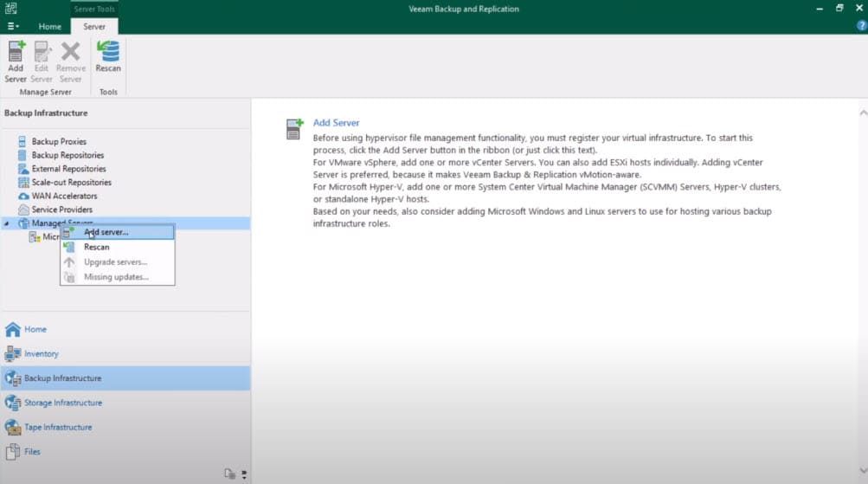Select Scale-out Repositories in the tree
The width and height of the screenshot is (868, 484).
tap(72, 182)
